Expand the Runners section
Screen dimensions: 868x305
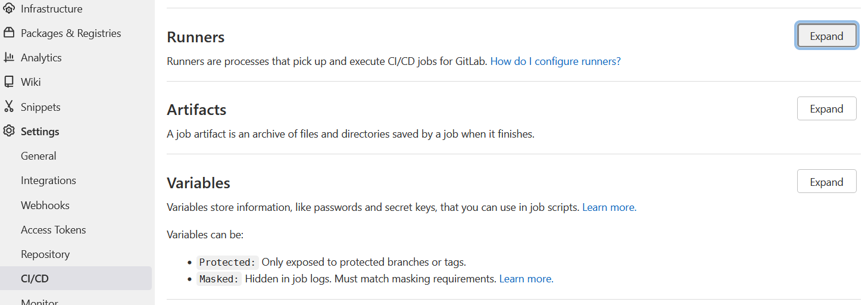click(x=826, y=36)
